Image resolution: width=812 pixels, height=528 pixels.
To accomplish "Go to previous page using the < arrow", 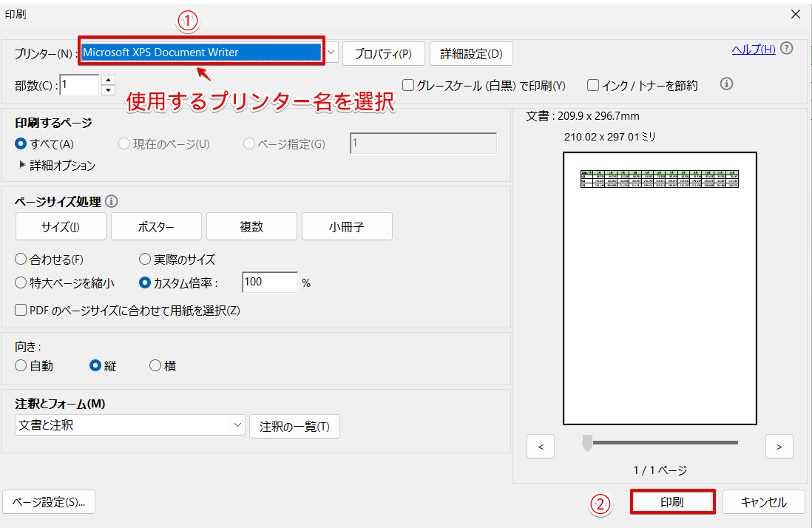I will (541, 446).
